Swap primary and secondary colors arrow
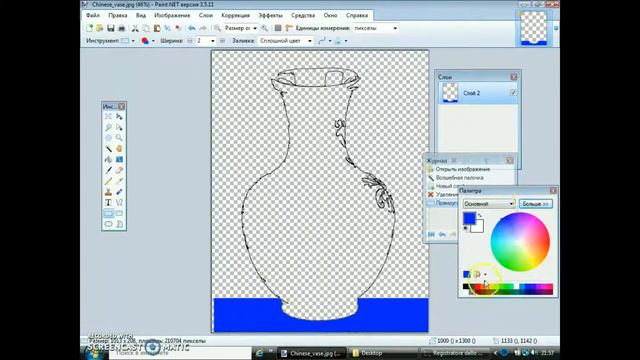The width and height of the screenshot is (640, 360). click(x=480, y=216)
